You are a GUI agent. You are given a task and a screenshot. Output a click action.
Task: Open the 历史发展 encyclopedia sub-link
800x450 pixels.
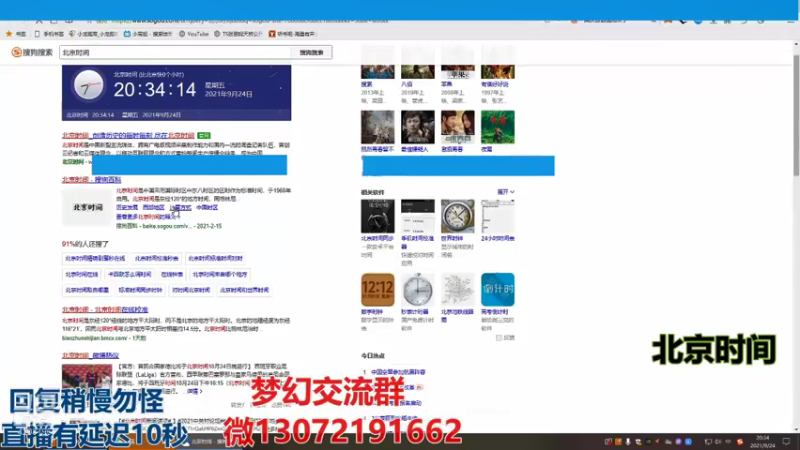[127, 208]
